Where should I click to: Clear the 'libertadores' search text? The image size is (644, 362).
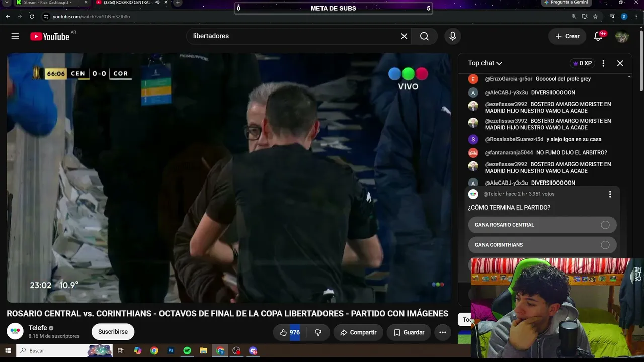(404, 36)
